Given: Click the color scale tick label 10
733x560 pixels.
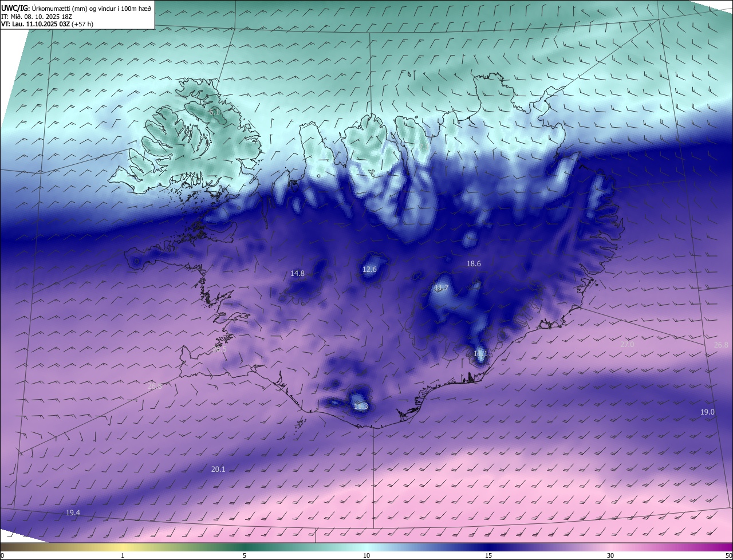Looking at the screenshot, I should (366, 556).
